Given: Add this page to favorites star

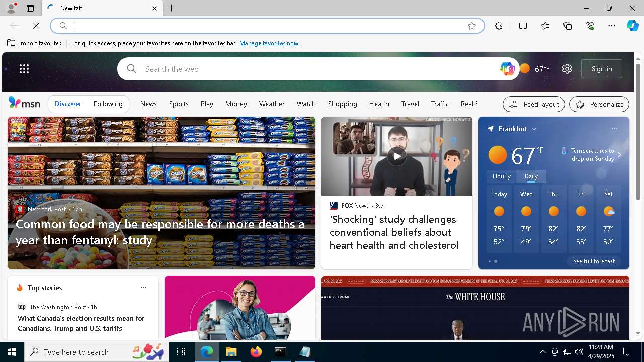Looking at the screenshot, I should (x=472, y=26).
